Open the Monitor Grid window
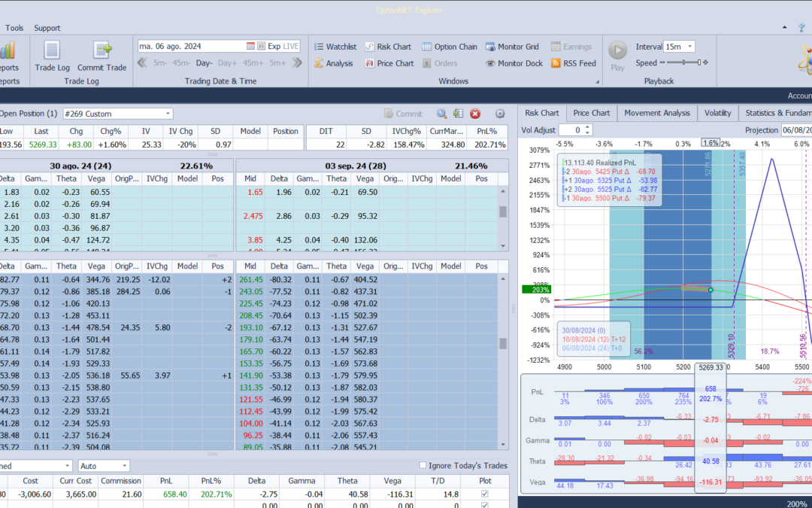 [x=512, y=47]
